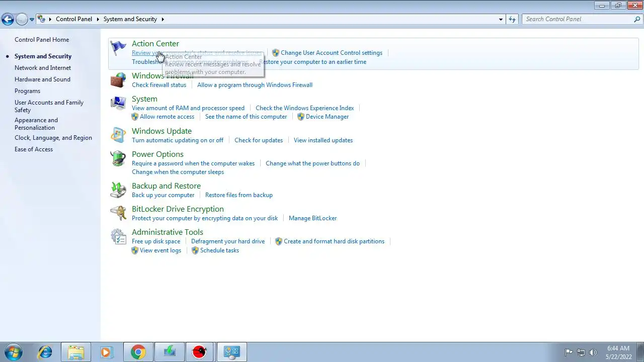Screen dimensions: 644x362
Task: Select User Accounts and Family Safety
Action: (x=49, y=106)
